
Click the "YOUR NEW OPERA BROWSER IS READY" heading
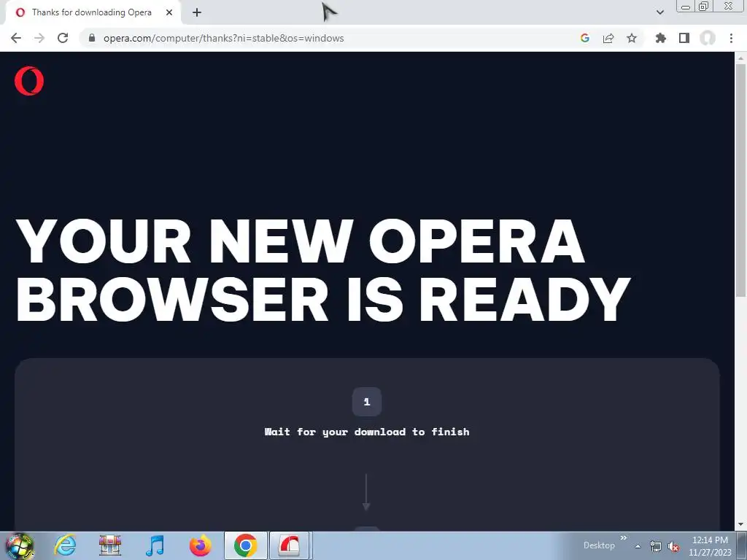(324, 271)
